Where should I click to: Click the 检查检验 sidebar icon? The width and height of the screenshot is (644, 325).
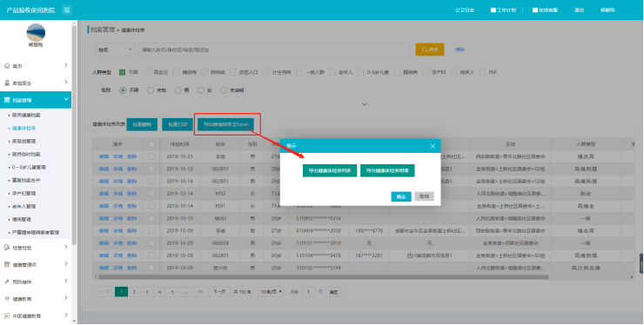point(7,248)
